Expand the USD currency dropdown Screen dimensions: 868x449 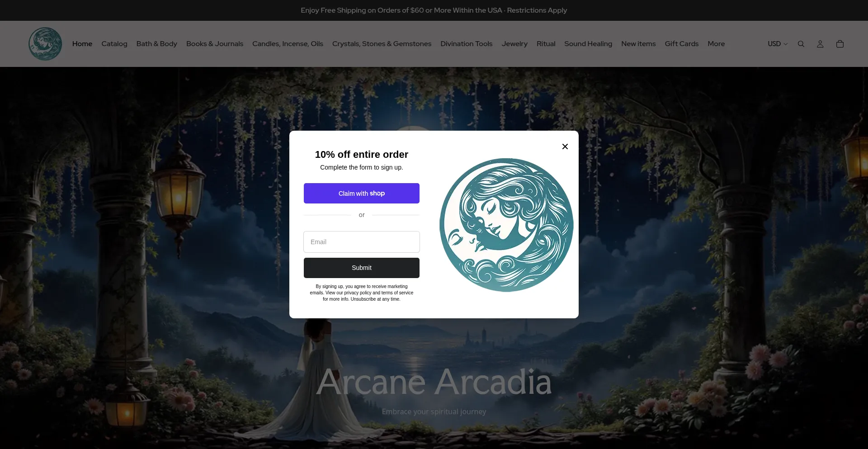coord(778,44)
